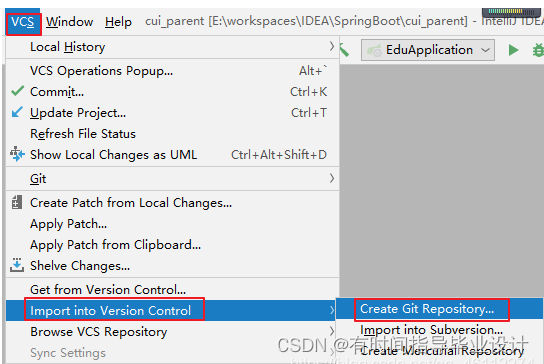This screenshot has height=364, width=544.
Task: Select Create Git Repository option
Action: point(427,308)
